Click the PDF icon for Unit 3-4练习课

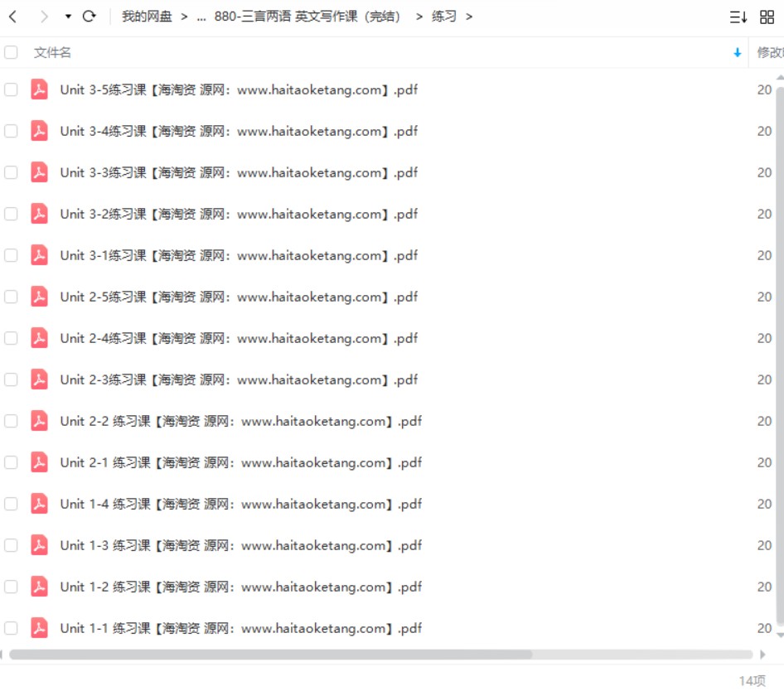coord(39,132)
